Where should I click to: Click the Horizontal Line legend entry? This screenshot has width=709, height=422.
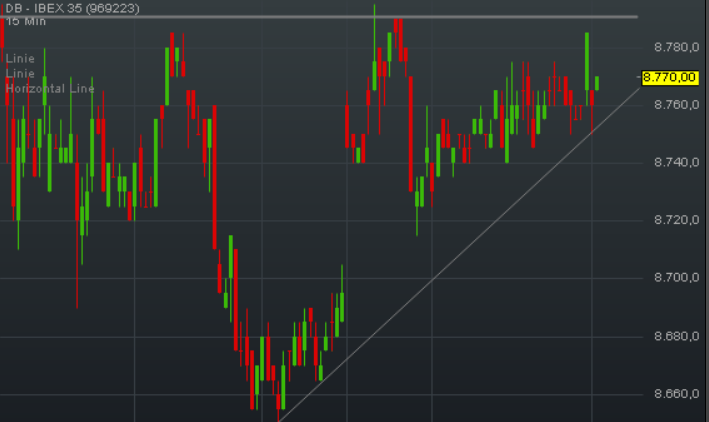(50, 89)
